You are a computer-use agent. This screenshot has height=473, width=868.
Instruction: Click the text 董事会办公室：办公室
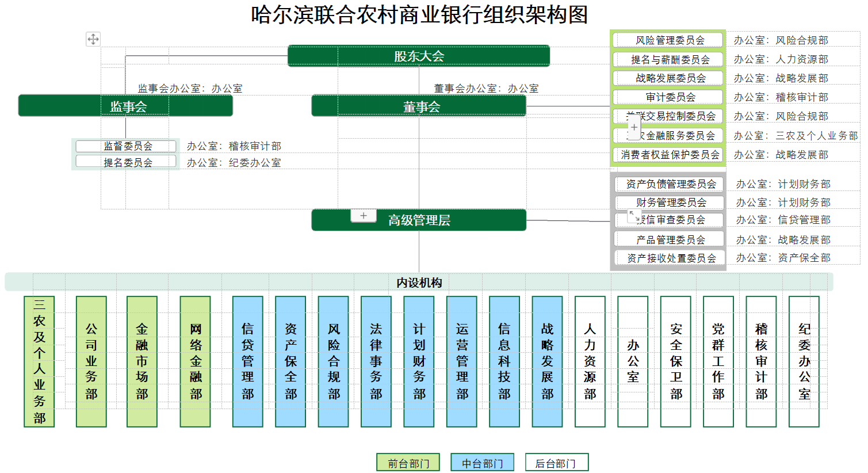pyautogui.click(x=486, y=88)
